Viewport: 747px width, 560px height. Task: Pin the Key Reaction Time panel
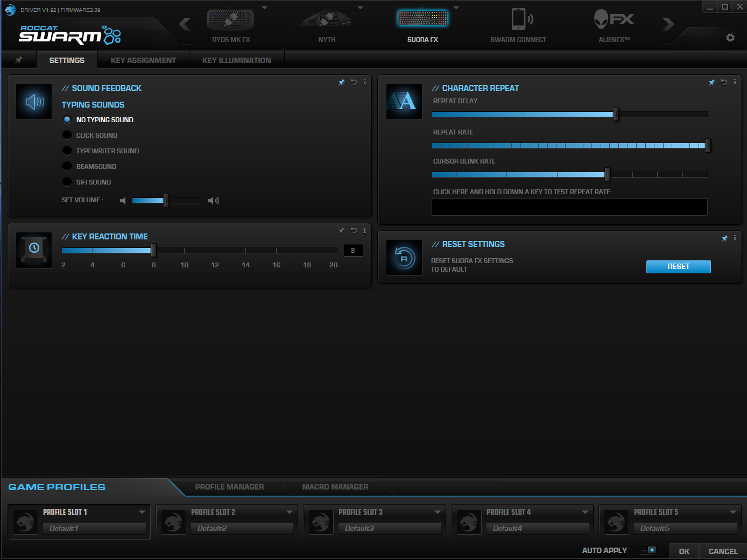pyautogui.click(x=341, y=231)
